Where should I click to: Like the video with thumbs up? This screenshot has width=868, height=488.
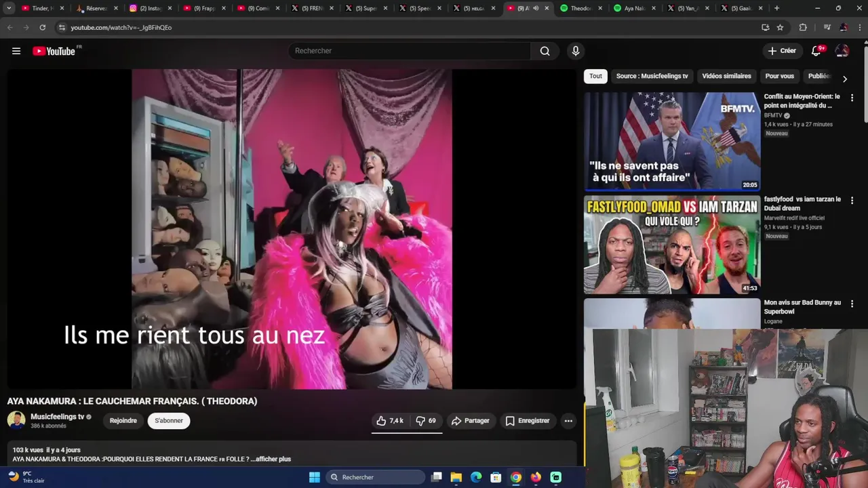[x=390, y=421]
